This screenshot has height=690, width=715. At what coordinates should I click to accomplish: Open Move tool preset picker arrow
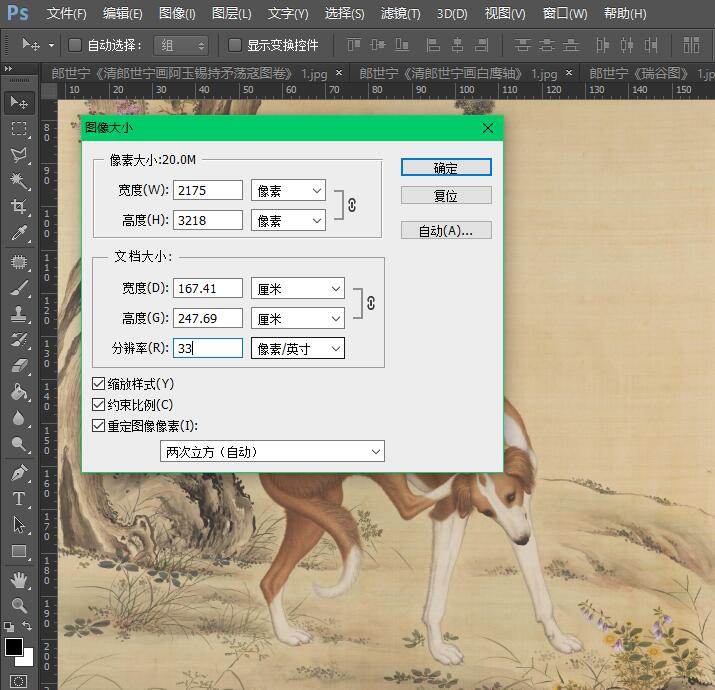(51, 46)
